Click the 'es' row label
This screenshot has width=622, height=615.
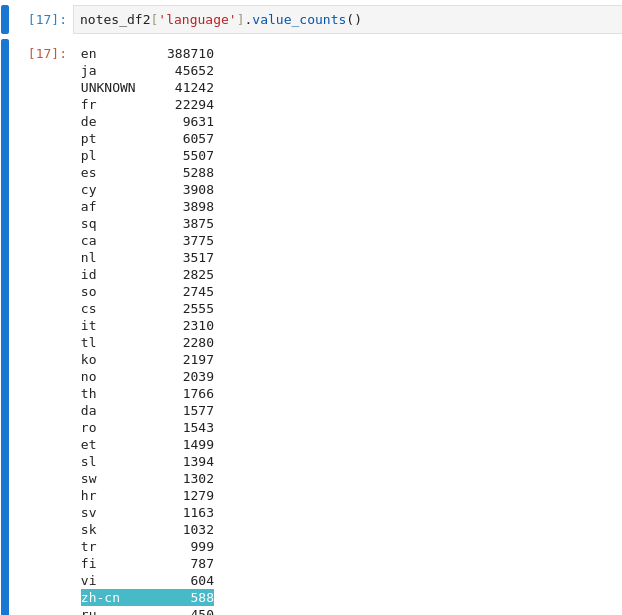point(88,173)
